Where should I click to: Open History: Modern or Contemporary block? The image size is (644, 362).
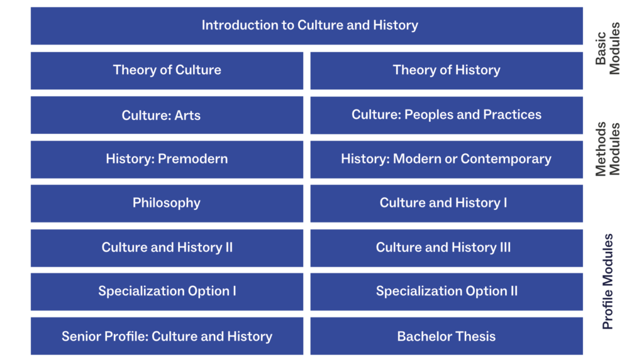(x=447, y=160)
